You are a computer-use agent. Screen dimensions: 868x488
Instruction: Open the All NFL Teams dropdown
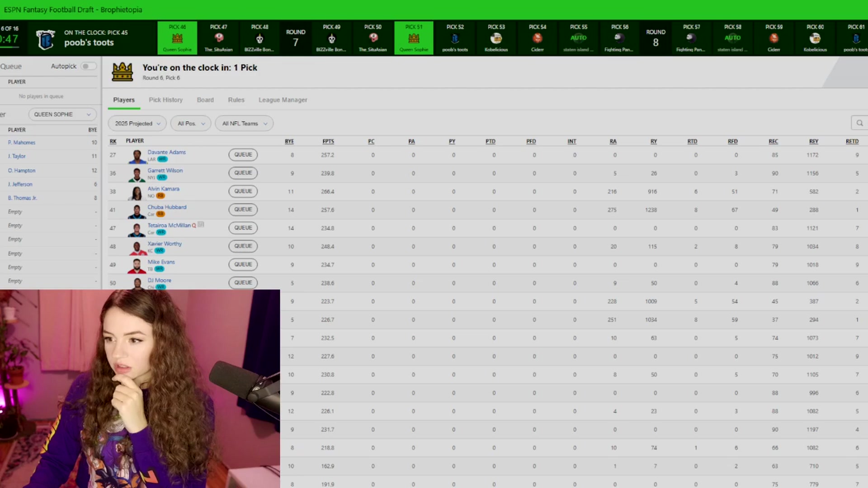coord(244,123)
